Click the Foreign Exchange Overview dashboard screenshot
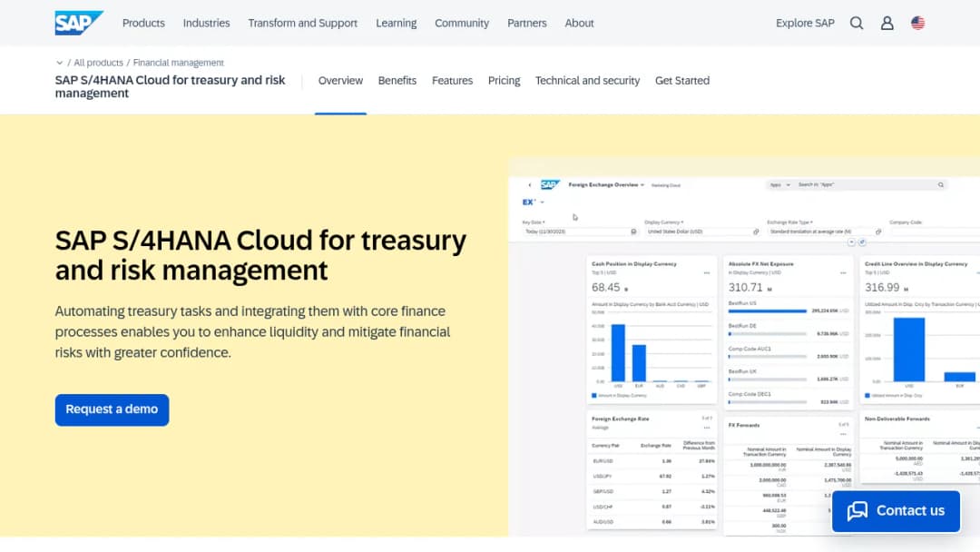The height and width of the screenshot is (552, 980). 744,347
